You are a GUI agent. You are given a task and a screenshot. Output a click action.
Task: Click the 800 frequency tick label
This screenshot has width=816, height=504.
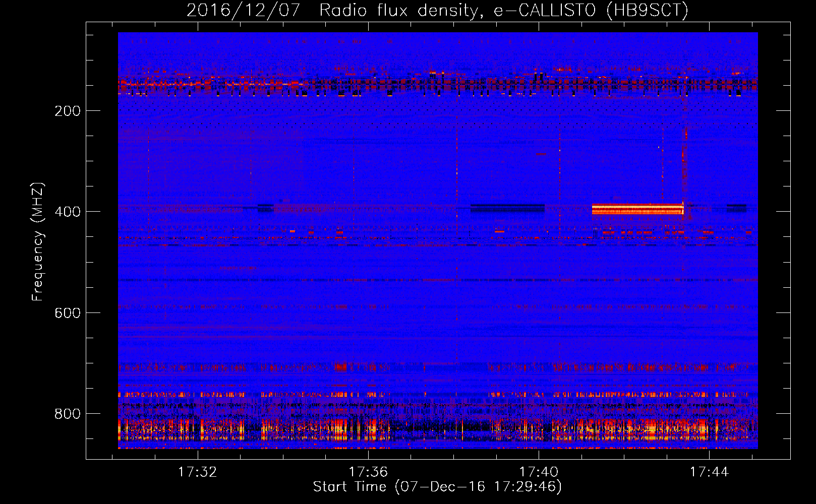click(x=68, y=414)
